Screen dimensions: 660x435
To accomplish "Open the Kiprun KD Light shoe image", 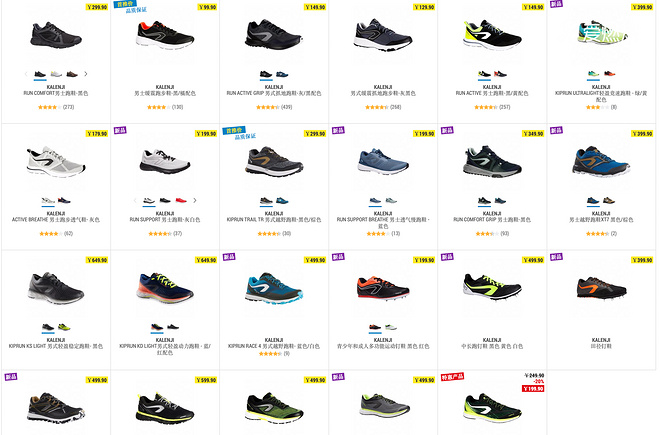I will point(165,288).
